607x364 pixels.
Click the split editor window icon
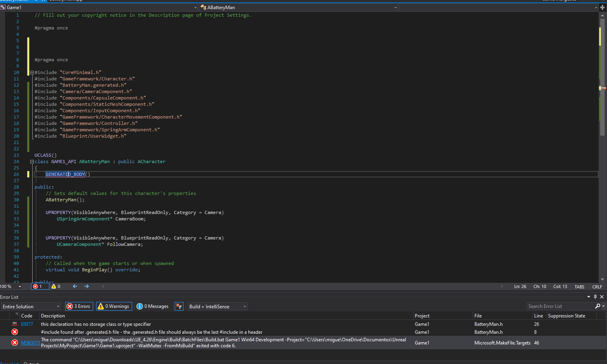click(602, 8)
